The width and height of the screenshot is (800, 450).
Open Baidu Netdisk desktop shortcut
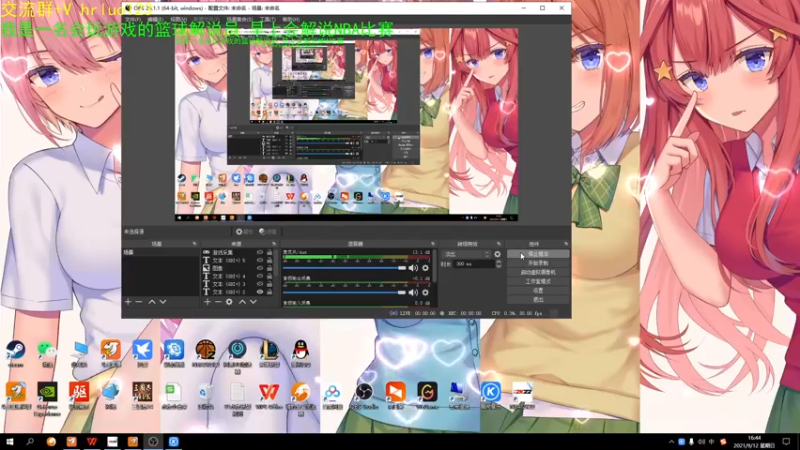pos(332,396)
